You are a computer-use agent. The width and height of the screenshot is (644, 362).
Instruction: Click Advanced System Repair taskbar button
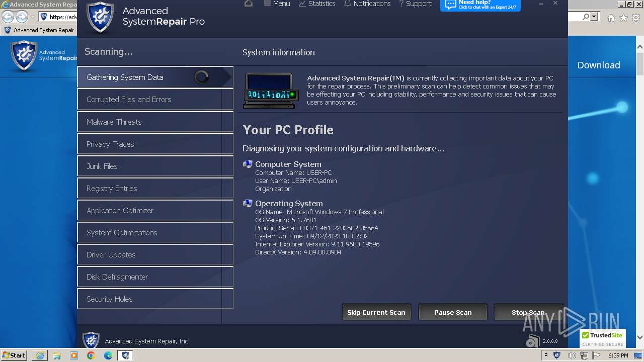coord(125,355)
